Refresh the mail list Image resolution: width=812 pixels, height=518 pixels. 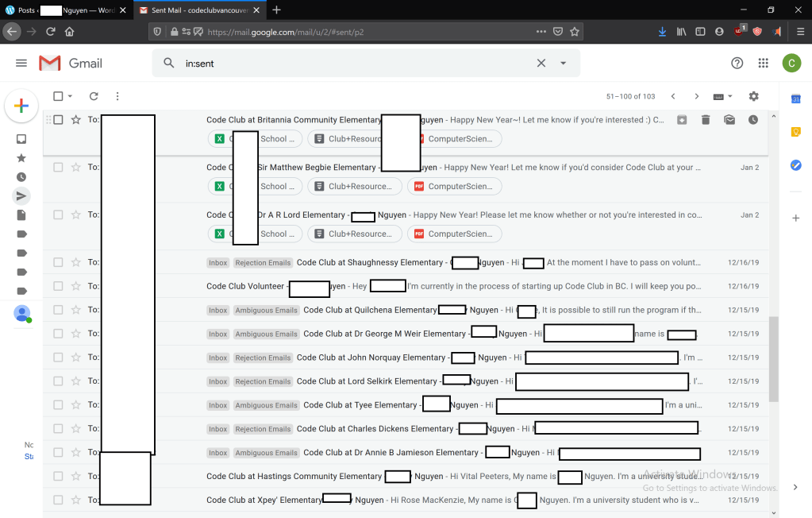tap(94, 96)
